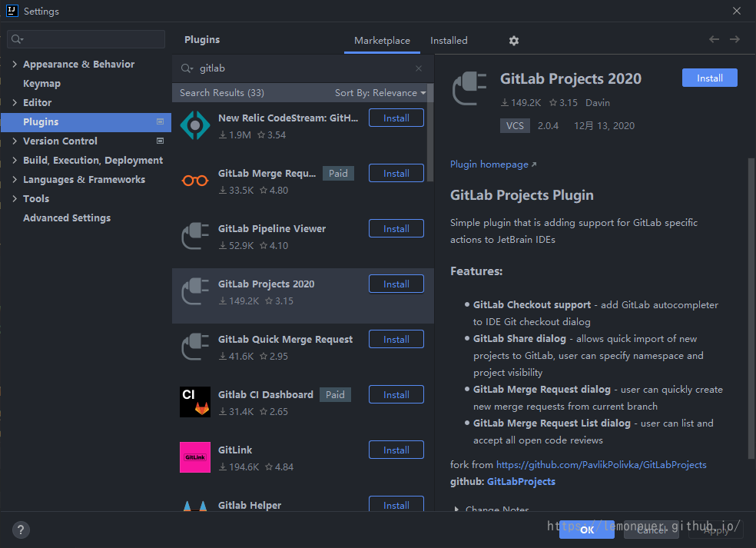Click the GitLab Pipeline Viewer plug icon
The height and width of the screenshot is (548, 756).
pyautogui.click(x=195, y=236)
